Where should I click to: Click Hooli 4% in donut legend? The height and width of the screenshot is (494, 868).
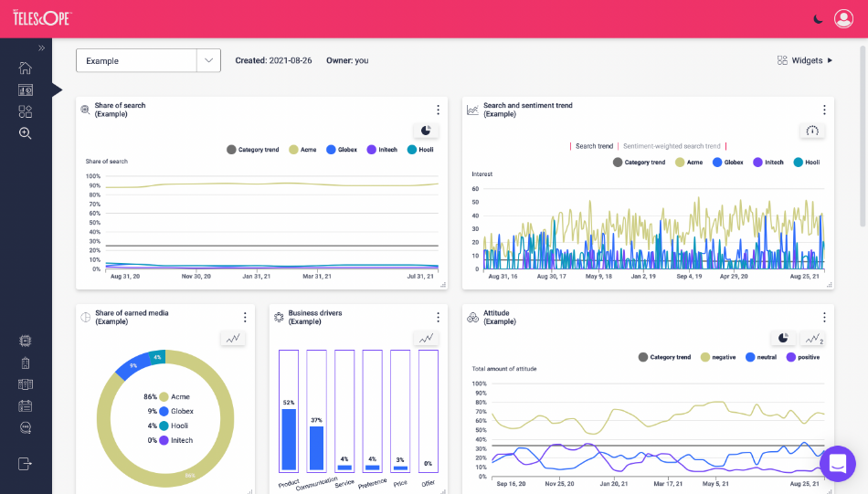tap(168, 426)
